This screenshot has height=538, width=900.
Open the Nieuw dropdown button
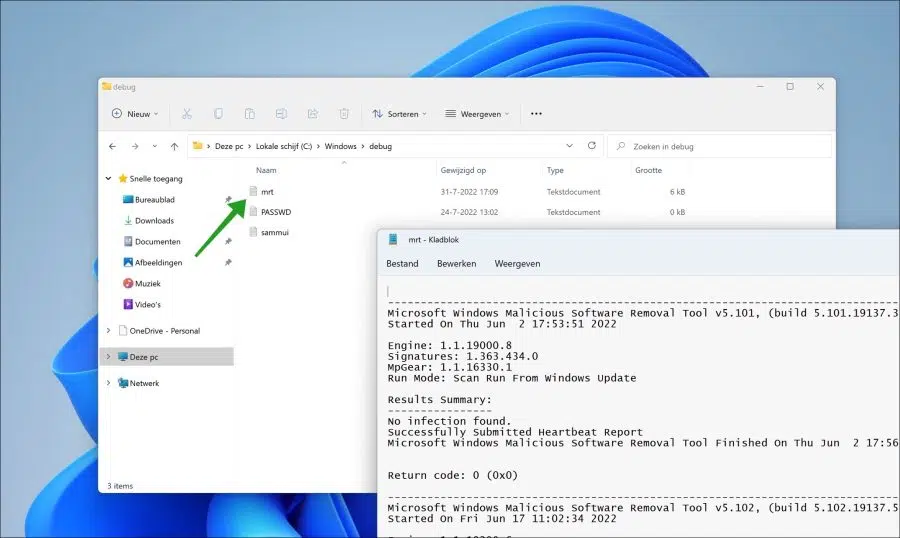point(135,114)
